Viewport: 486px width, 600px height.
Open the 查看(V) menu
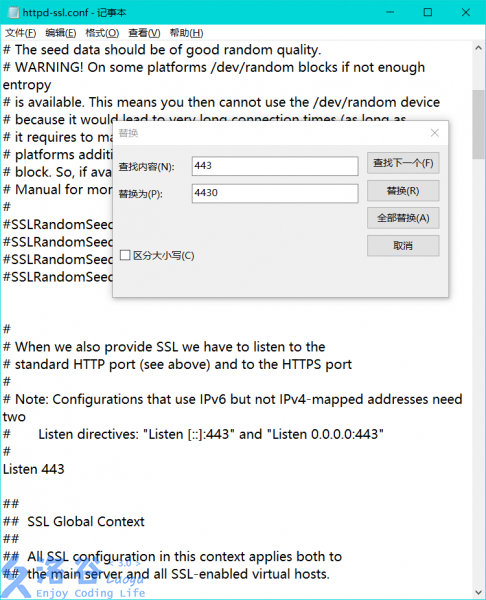[x=144, y=33]
